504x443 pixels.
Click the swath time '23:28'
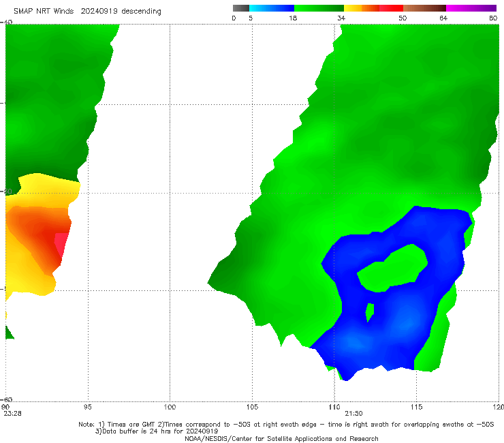point(12,414)
